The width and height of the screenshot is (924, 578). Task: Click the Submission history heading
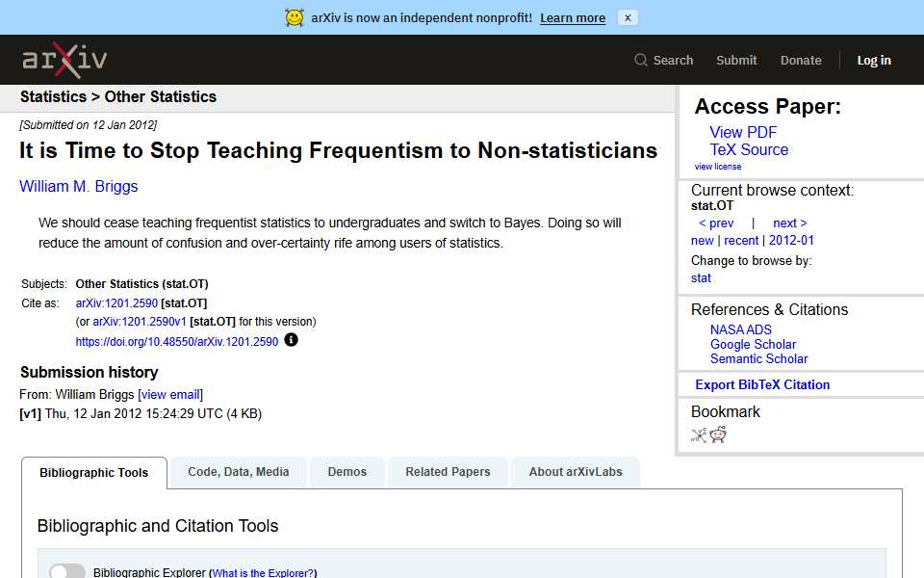(x=89, y=373)
